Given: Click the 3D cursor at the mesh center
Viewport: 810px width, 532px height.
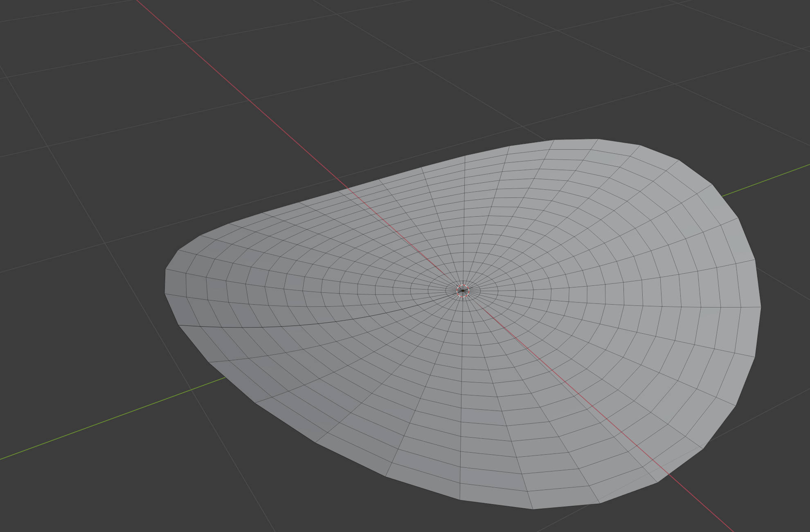Looking at the screenshot, I should click(x=463, y=291).
